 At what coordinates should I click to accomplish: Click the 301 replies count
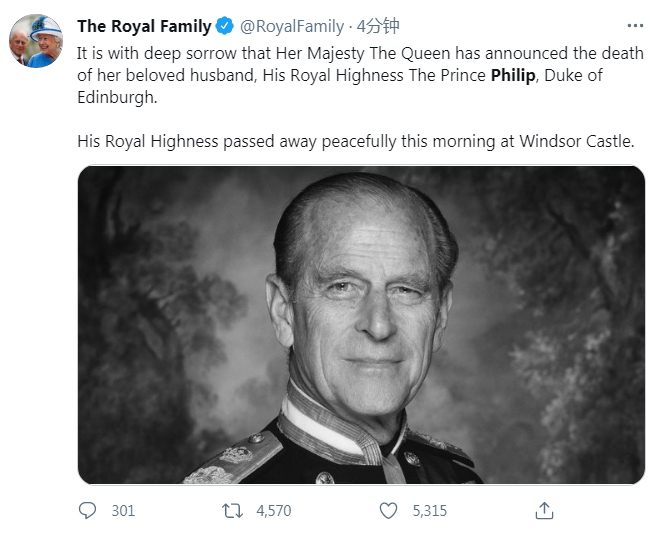123,511
